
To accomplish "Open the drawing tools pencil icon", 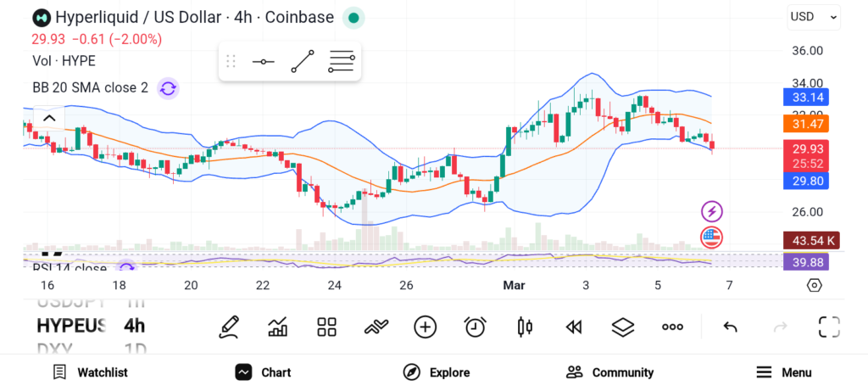I will [x=228, y=327].
